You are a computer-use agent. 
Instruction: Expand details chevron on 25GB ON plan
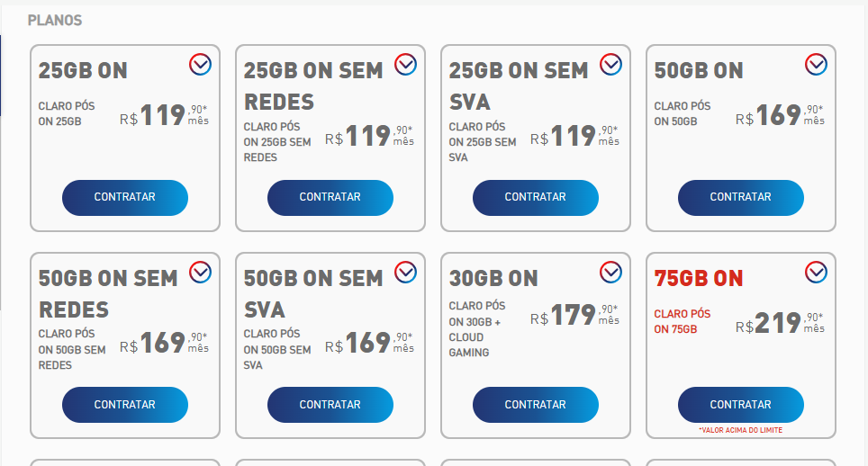200,65
